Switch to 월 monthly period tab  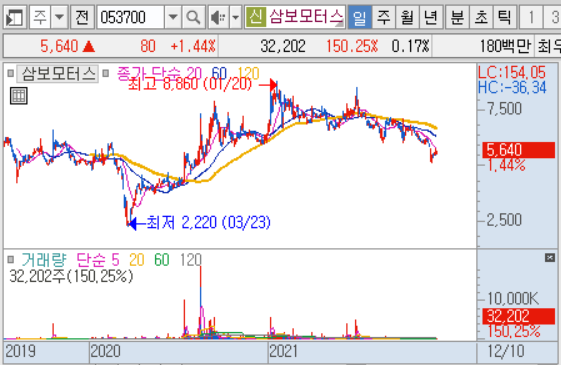click(x=407, y=17)
